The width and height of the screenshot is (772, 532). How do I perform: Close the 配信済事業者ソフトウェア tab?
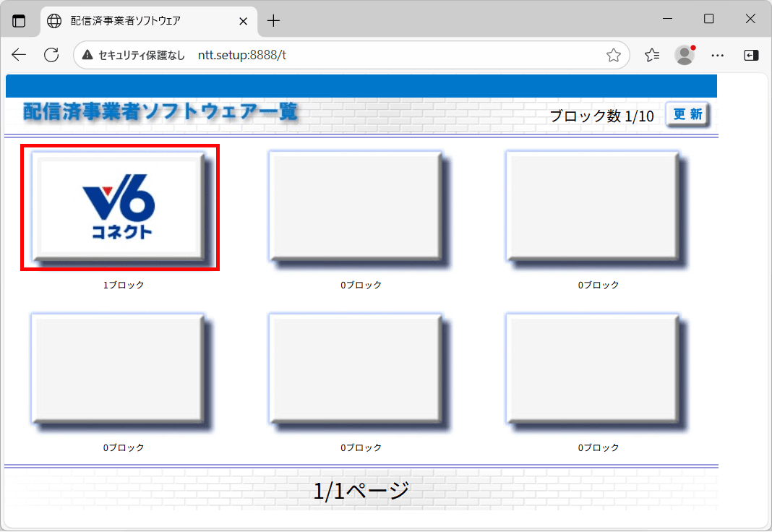pos(243,21)
